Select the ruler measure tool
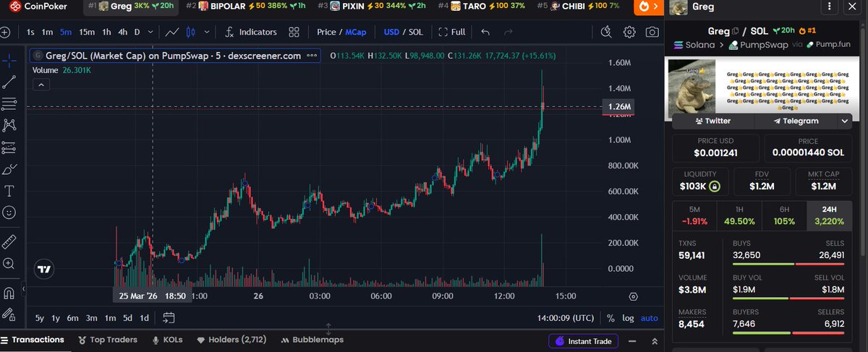Viewport: 868px width, 352px height. coord(9,241)
